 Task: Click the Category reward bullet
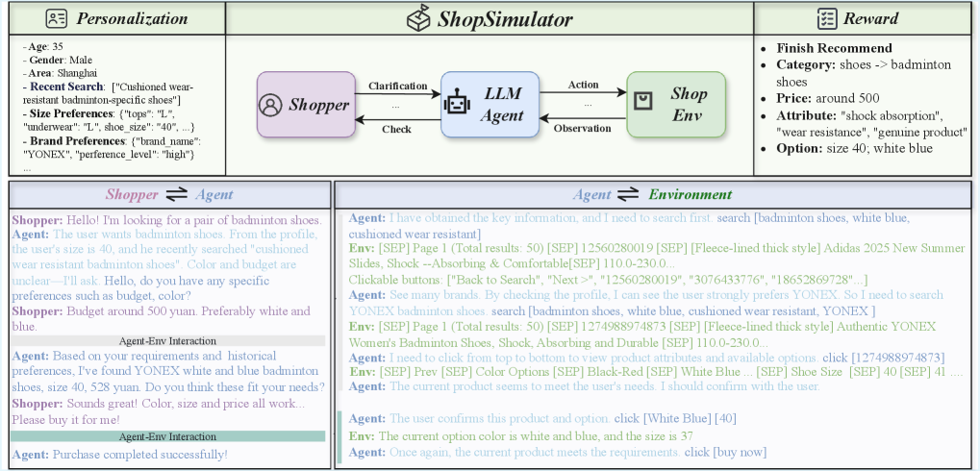(x=864, y=73)
